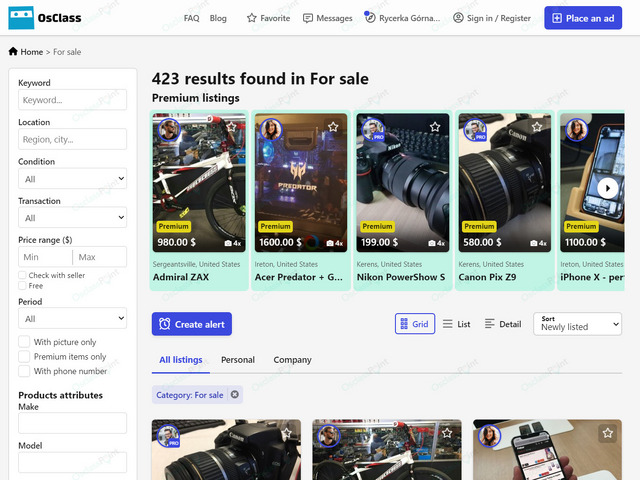Click PRO seller avatar on Canon Pix Z9 card
Viewport: 640px width, 480px height.
[x=475, y=130]
